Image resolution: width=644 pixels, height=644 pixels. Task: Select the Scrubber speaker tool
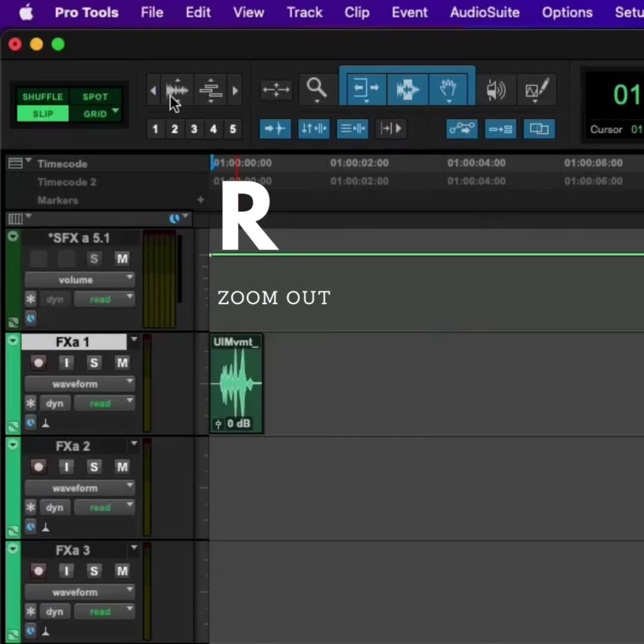tap(496, 90)
